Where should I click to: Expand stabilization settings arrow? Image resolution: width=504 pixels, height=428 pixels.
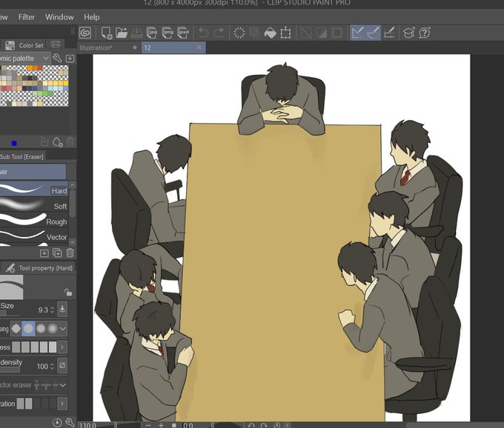62,404
